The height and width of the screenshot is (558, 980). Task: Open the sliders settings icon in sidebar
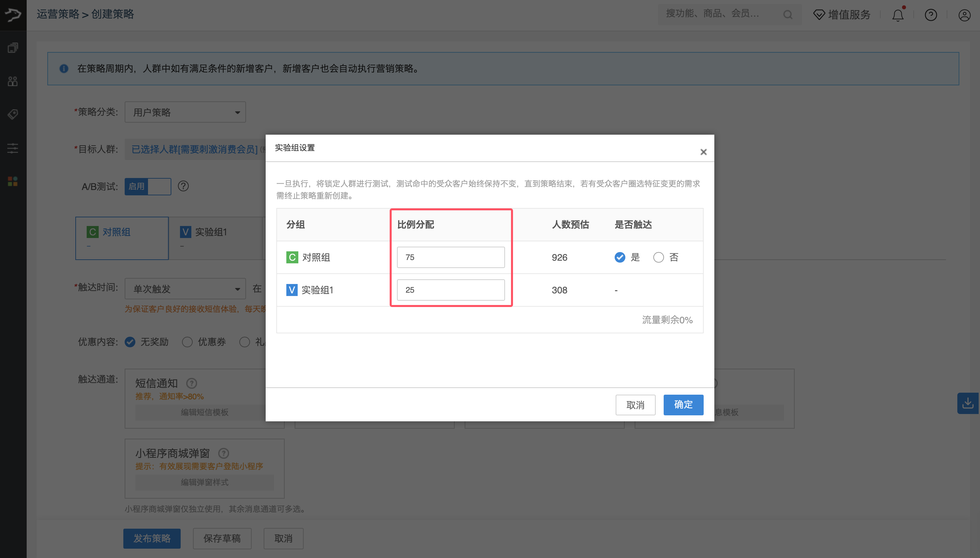point(13,148)
